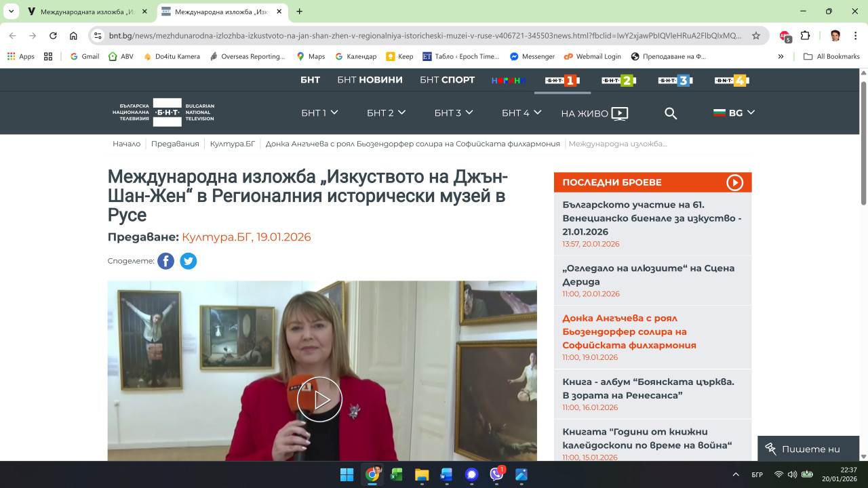The height and width of the screenshot is (488, 868).
Task: Open the site search magnifier
Action: 671,113
